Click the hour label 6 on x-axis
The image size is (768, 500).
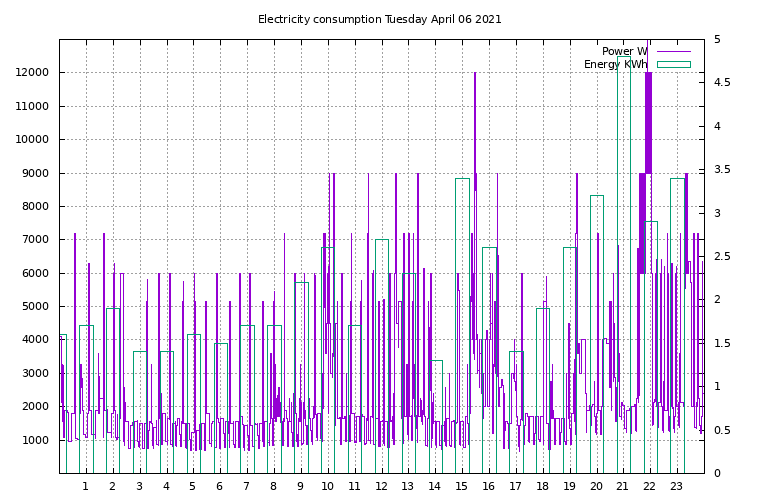tap(219, 487)
